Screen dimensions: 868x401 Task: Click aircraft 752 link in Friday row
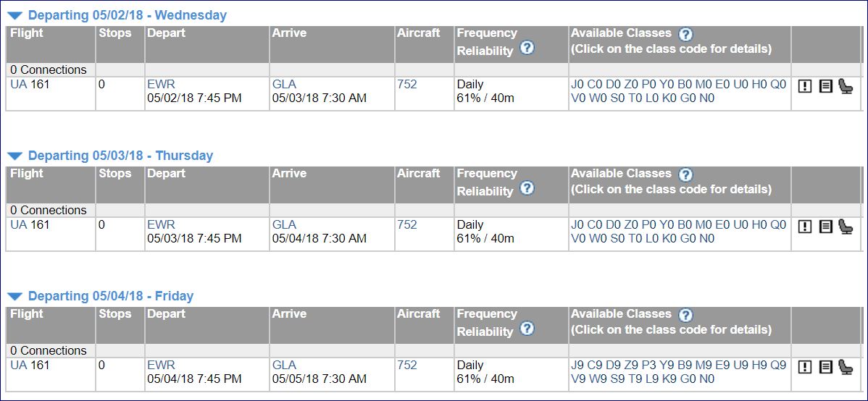pyautogui.click(x=407, y=365)
